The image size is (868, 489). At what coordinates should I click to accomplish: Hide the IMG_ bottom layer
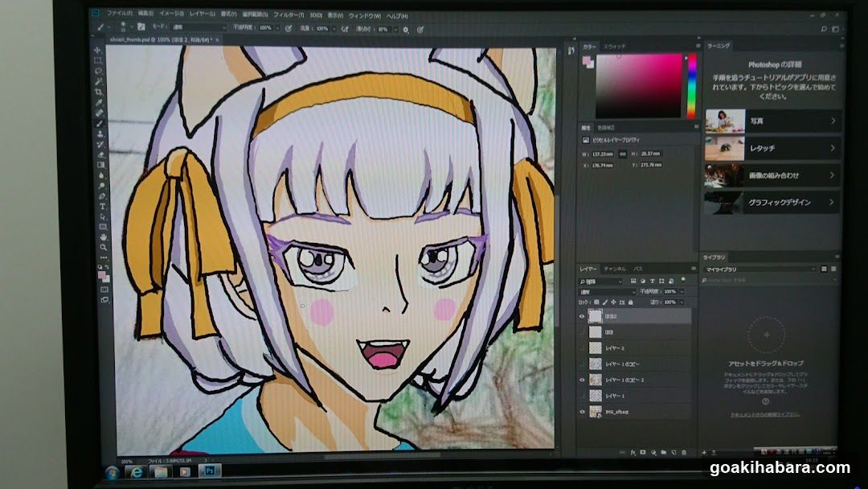pos(582,412)
